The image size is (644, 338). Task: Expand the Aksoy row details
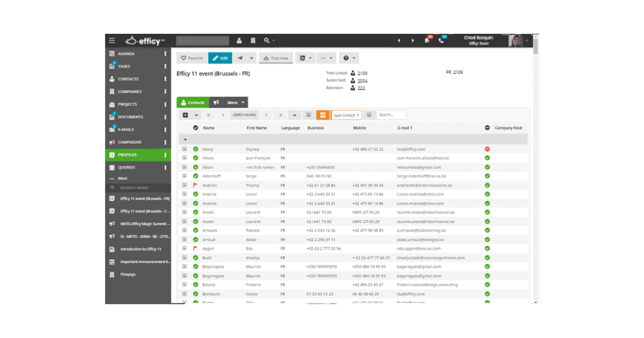click(x=185, y=149)
